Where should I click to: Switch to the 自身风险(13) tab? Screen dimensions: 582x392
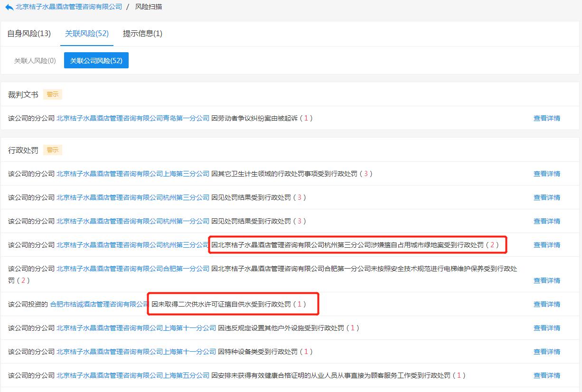[29, 33]
